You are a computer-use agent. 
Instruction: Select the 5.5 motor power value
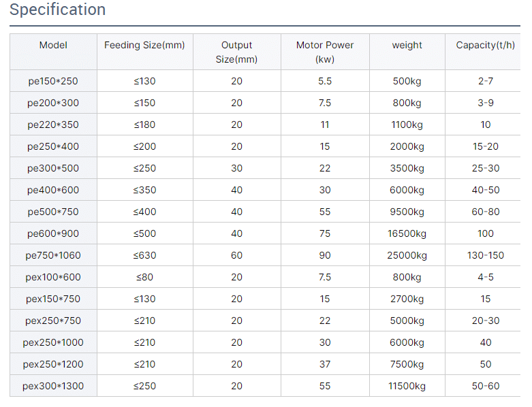click(325, 81)
